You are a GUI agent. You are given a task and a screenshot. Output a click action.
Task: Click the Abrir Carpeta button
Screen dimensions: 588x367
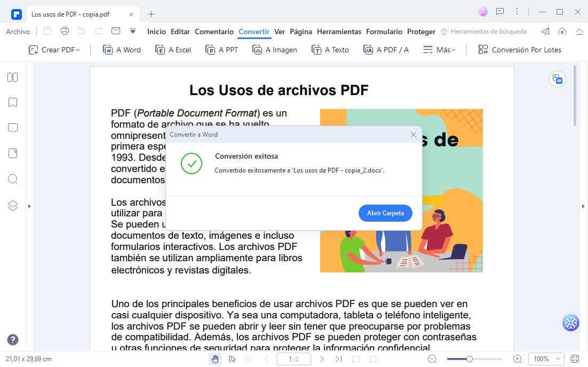pyautogui.click(x=385, y=213)
